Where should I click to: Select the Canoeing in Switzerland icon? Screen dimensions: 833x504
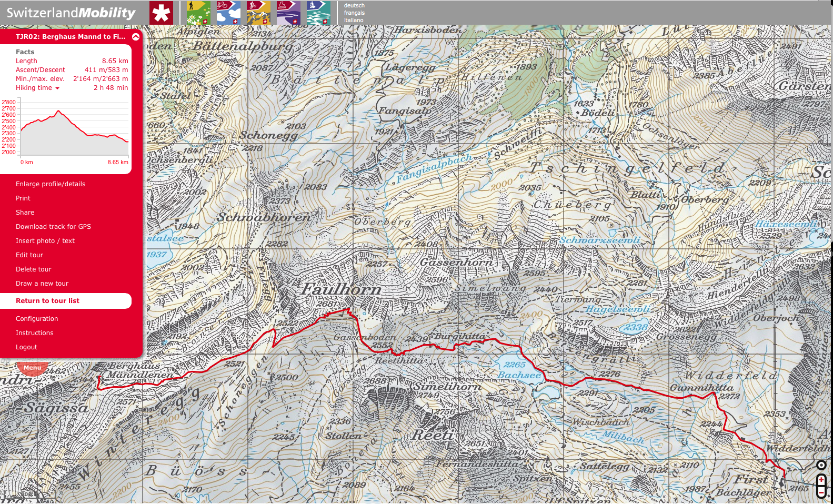click(x=318, y=13)
